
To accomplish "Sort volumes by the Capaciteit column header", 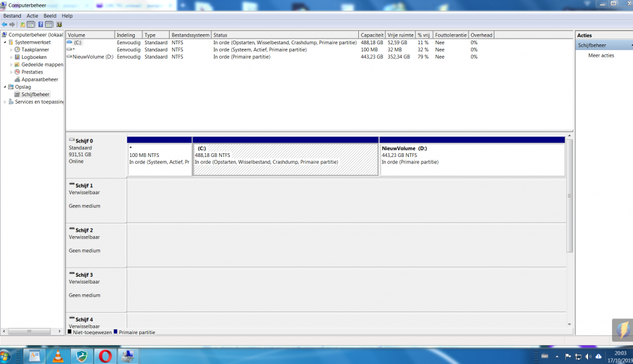I will click(x=372, y=35).
